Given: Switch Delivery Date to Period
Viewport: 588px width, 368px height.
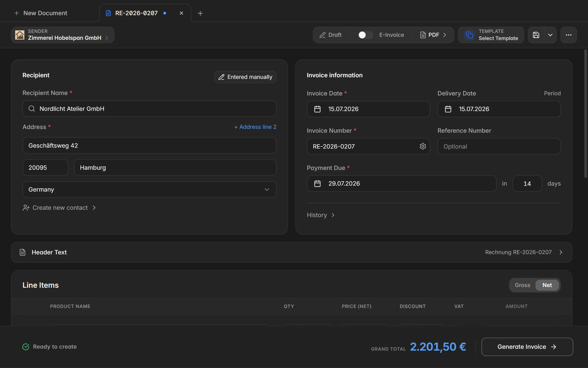Looking at the screenshot, I should point(552,93).
